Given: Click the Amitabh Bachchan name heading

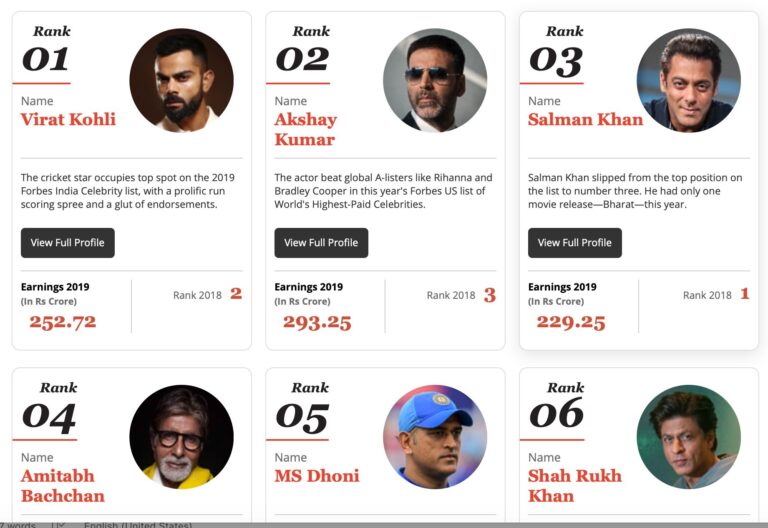Looking at the screenshot, I should point(62,485).
